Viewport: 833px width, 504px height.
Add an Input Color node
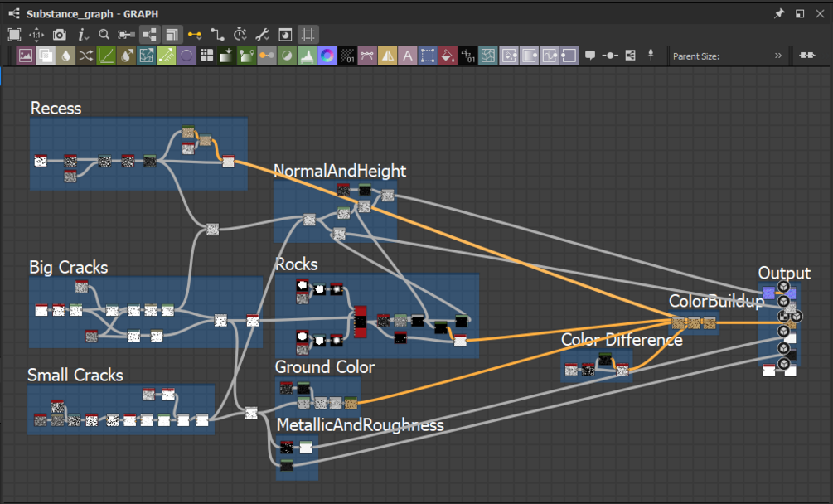508,56
